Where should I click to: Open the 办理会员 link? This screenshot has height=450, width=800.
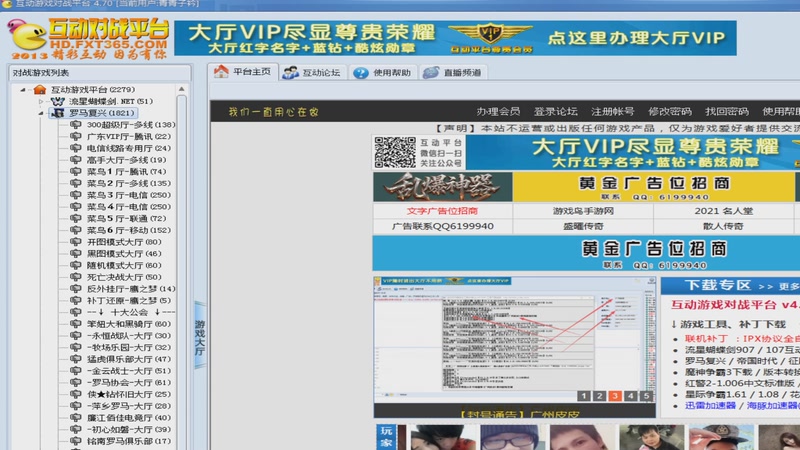point(498,111)
